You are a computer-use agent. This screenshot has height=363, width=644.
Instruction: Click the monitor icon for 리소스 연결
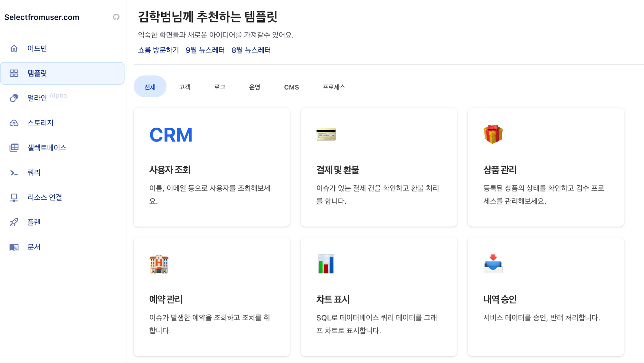click(x=14, y=197)
